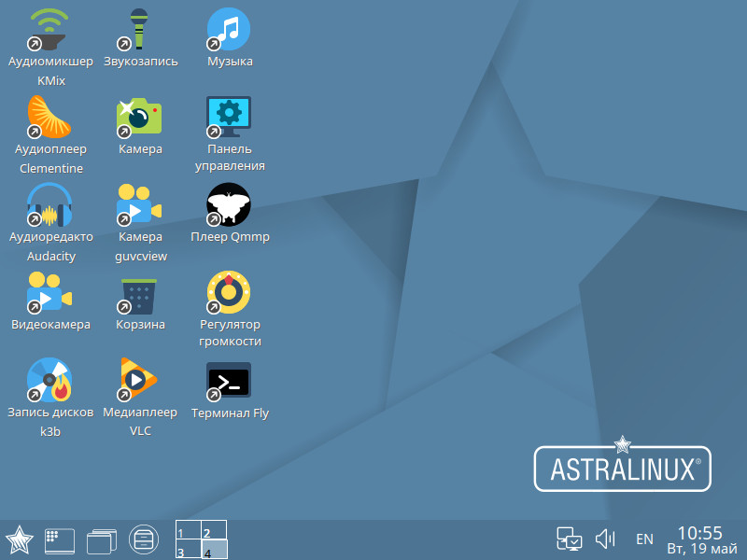747x560 pixels.
Task: Switch to virtual desktop 3
Action: (x=189, y=549)
